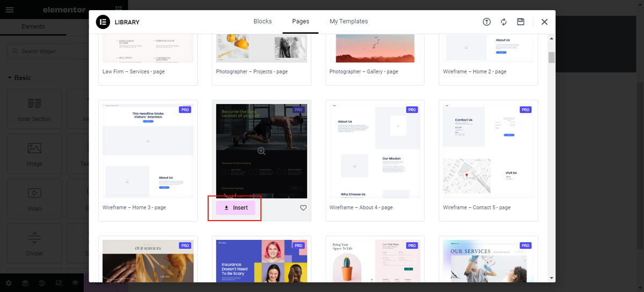
Task: Click the Elementor logo in Library header
Action: pos(103,22)
